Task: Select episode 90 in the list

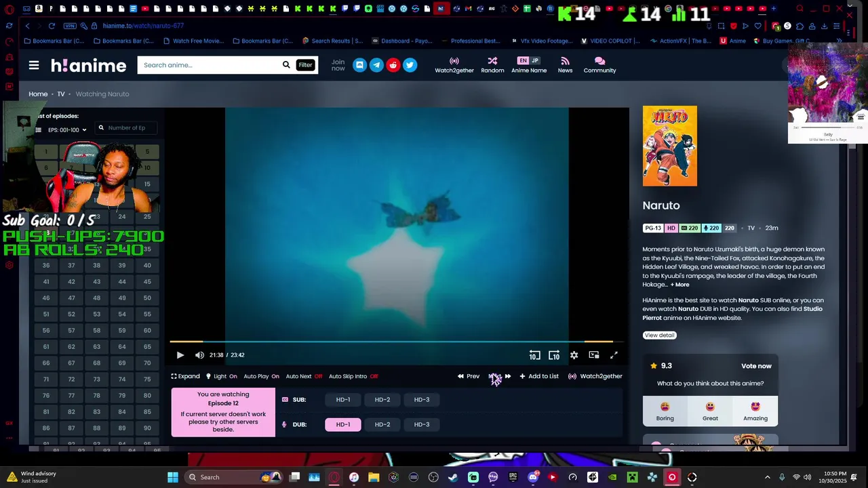Action: pyautogui.click(x=147, y=428)
